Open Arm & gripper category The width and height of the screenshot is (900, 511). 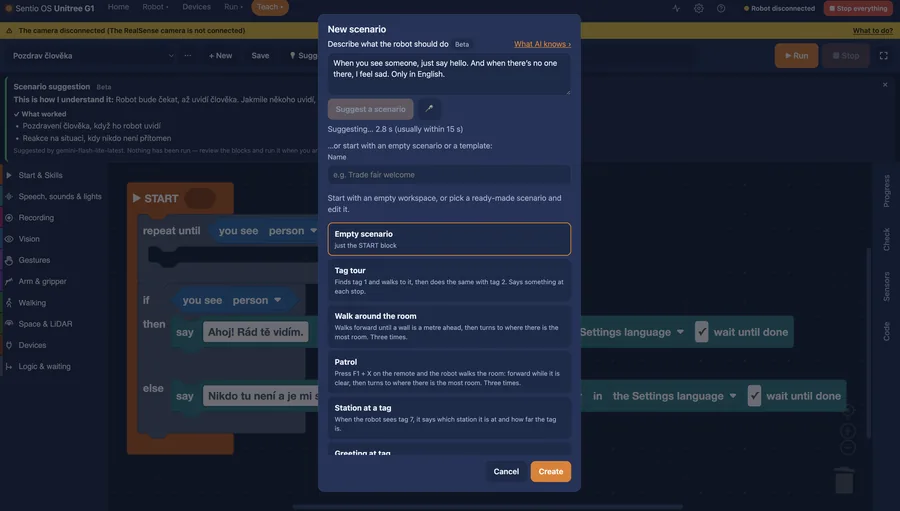(x=42, y=281)
